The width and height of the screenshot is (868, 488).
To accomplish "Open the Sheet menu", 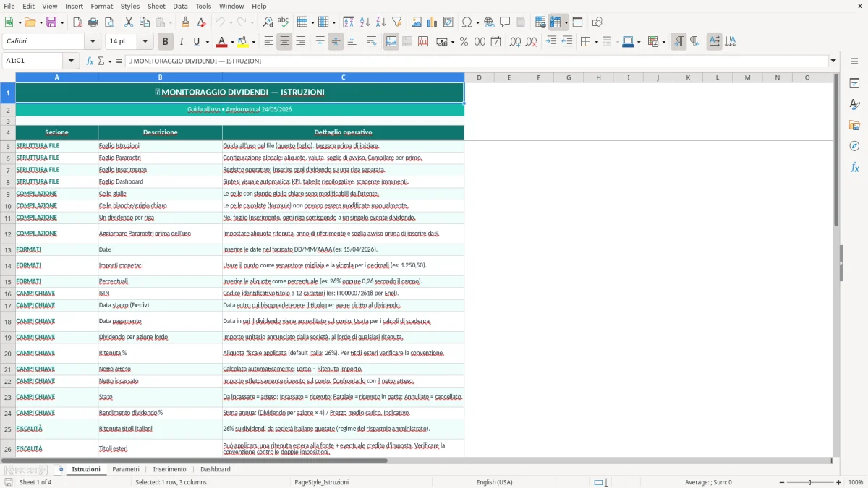I will point(156,6).
